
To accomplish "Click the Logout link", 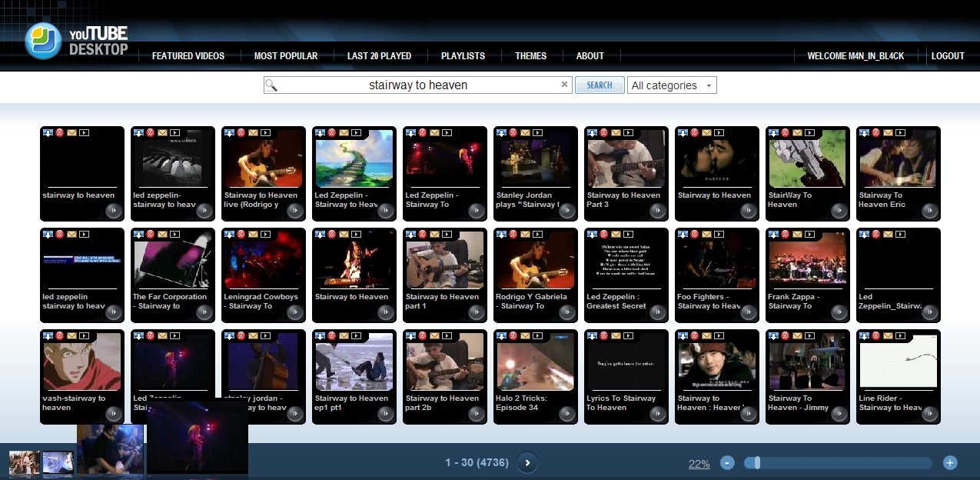I will [948, 56].
